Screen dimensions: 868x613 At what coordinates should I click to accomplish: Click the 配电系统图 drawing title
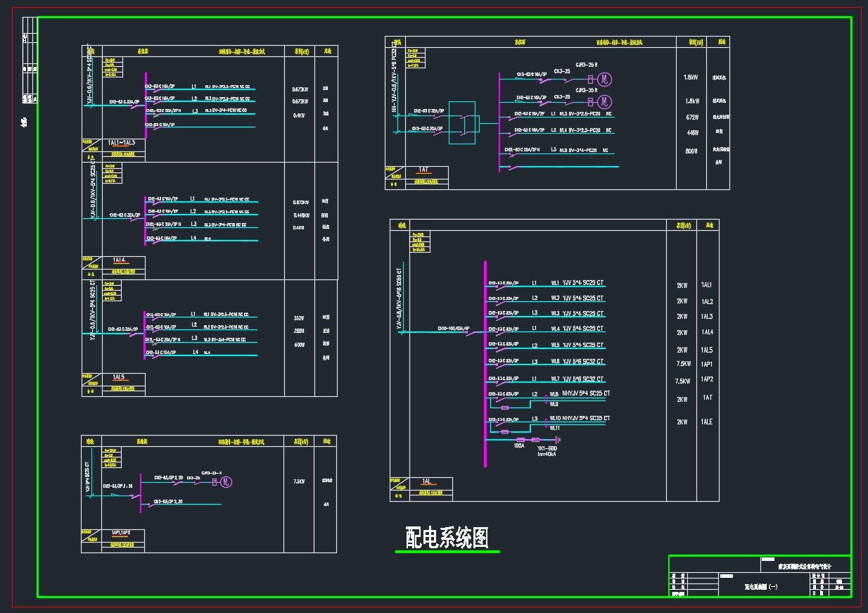(x=447, y=538)
